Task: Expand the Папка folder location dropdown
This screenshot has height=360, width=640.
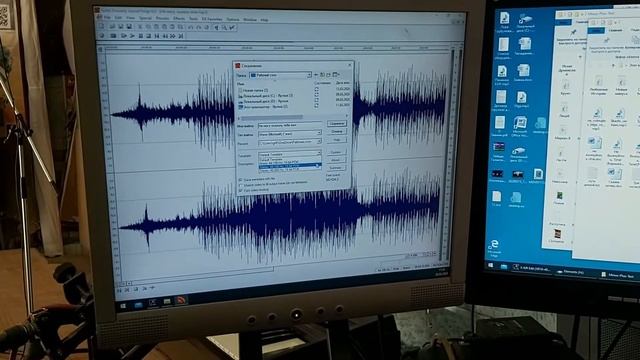Action: click(x=309, y=75)
